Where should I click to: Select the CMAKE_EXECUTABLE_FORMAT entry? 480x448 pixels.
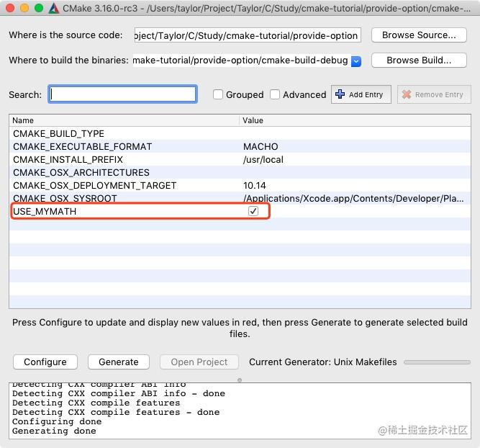82,146
